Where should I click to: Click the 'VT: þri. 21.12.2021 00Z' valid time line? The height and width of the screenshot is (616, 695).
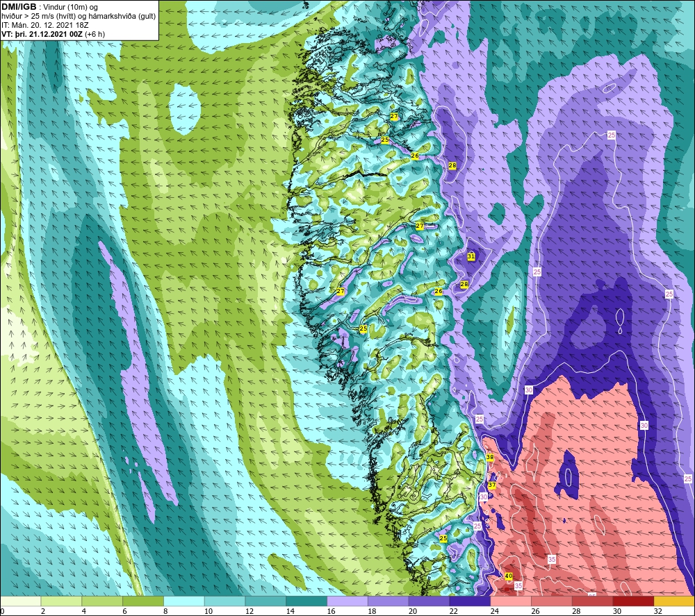(x=42, y=34)
